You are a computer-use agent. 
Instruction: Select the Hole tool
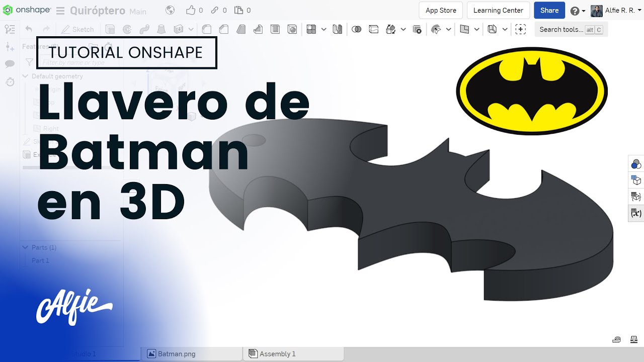[292, 29]
